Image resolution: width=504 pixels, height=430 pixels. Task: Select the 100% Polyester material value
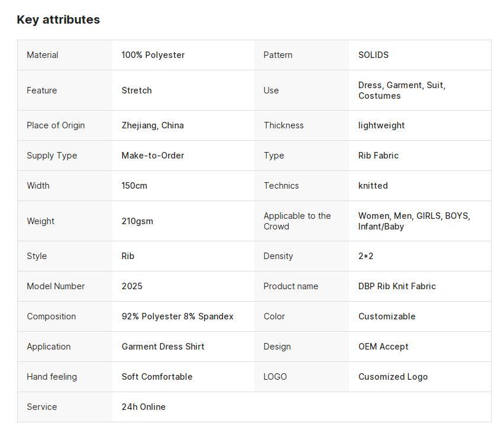pos(153,55)
